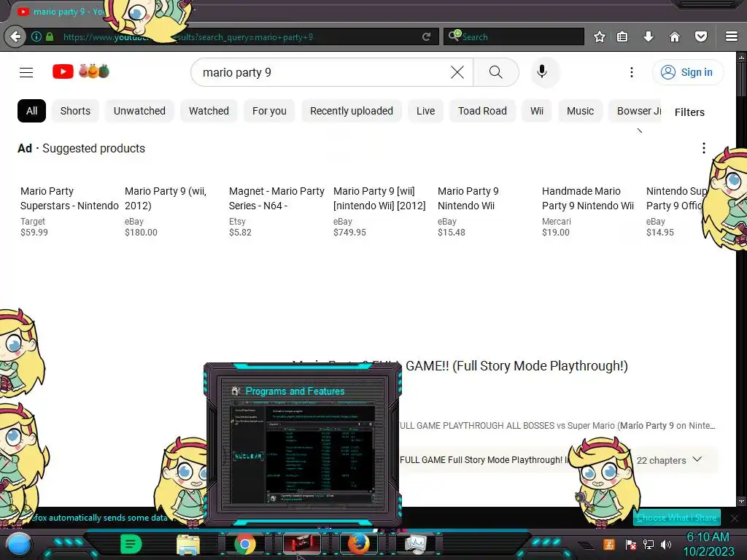Select the All filter chip
Viewport: 747px width, 560px height.
pyautogui.click(x=32, y=111)
